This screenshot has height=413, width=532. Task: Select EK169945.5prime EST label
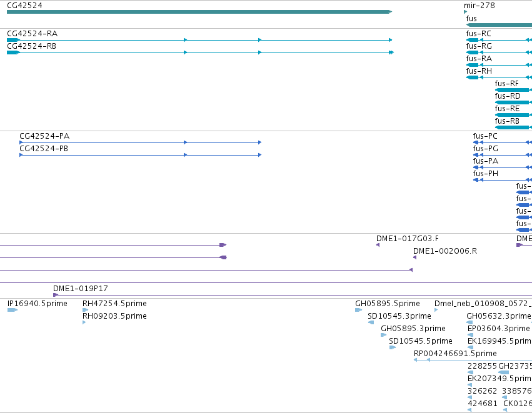click(x=499, y=341)
